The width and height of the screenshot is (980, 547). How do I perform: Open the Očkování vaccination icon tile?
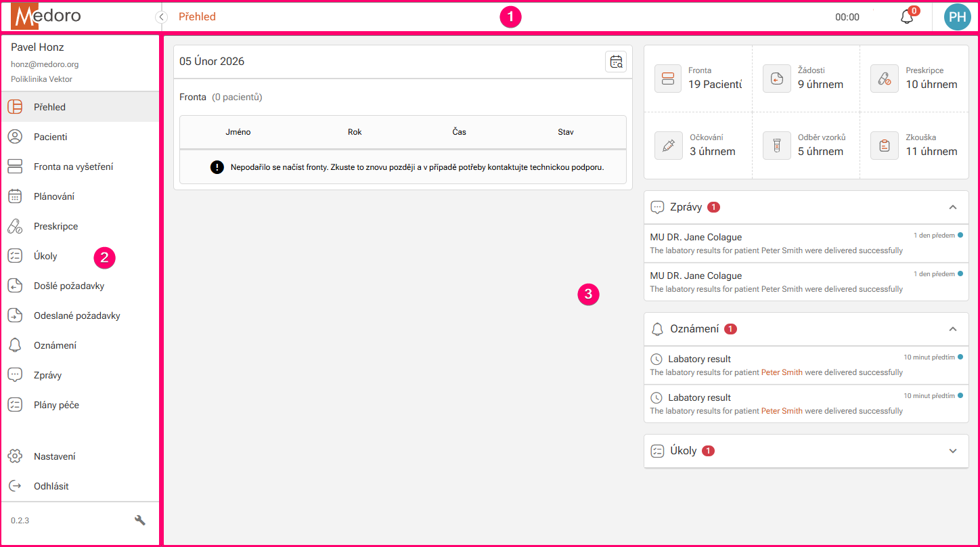(669, 145)
